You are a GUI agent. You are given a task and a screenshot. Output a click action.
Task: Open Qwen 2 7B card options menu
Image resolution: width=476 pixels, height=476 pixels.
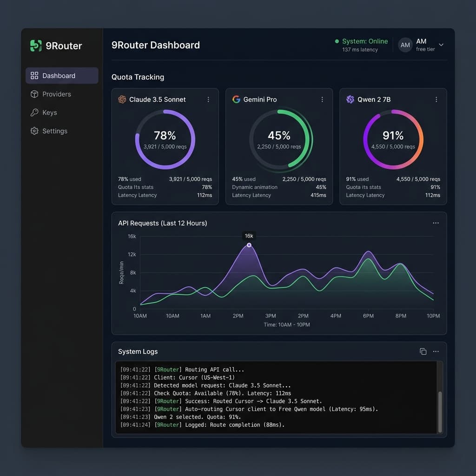(x=436, y=99)
